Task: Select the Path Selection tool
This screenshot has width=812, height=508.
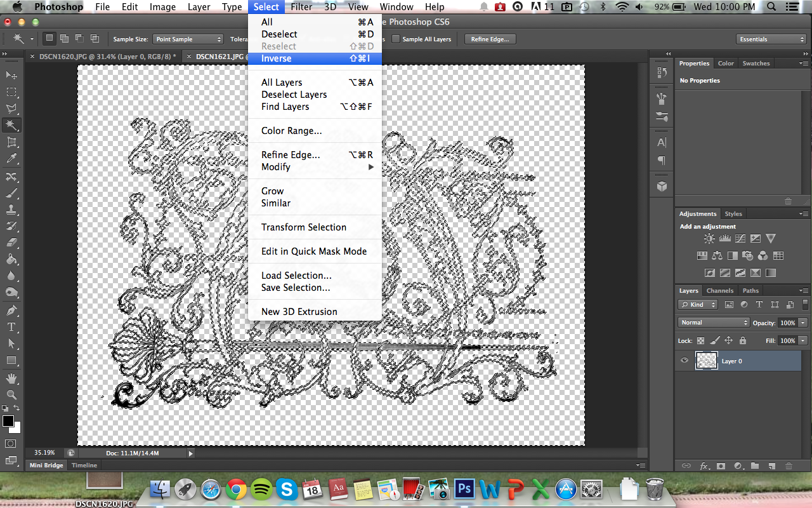Action: (11, 344)
